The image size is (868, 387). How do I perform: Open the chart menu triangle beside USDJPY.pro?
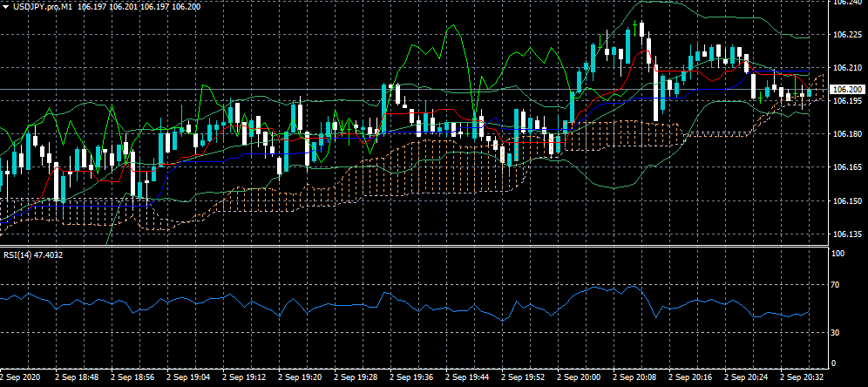coord(5,7)
